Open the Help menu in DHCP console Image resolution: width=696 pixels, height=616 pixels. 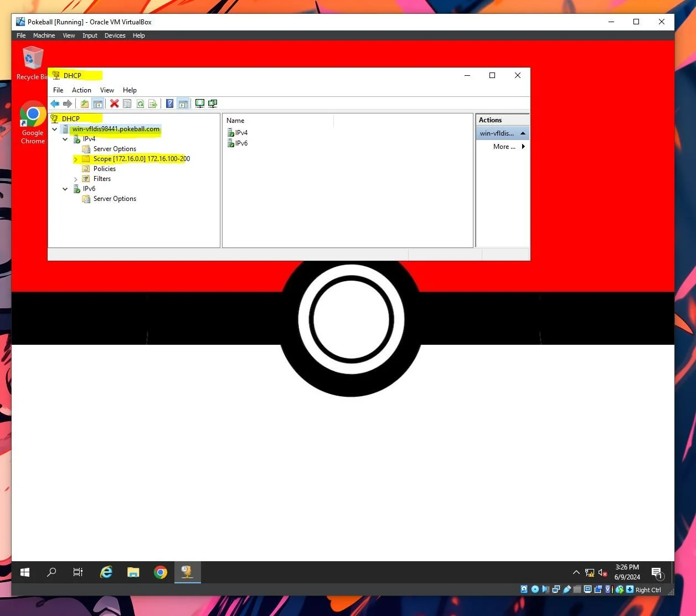point(130,90)
